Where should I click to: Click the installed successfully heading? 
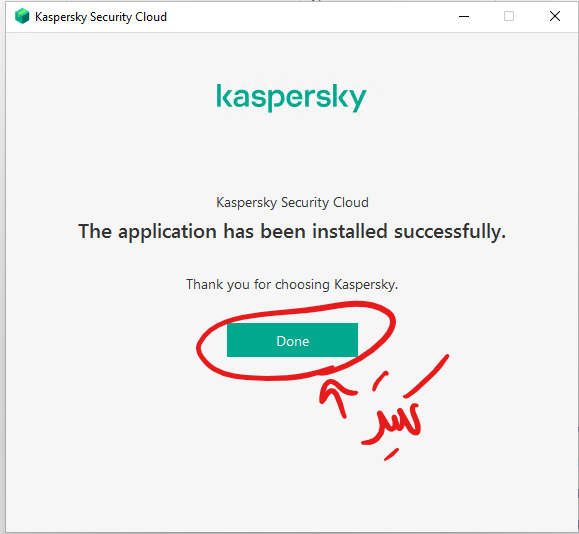[x=292, y=232]
